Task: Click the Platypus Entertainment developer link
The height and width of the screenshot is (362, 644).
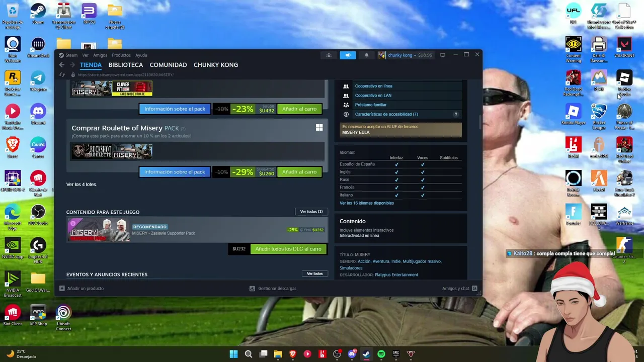Action: coord(396,275)
